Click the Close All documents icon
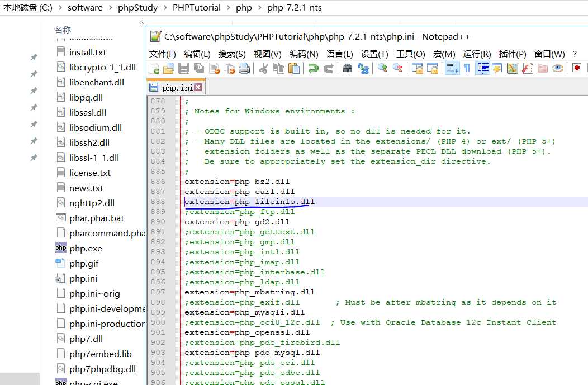The height and width of the screenshot is (385, 588). click(229, 68)
